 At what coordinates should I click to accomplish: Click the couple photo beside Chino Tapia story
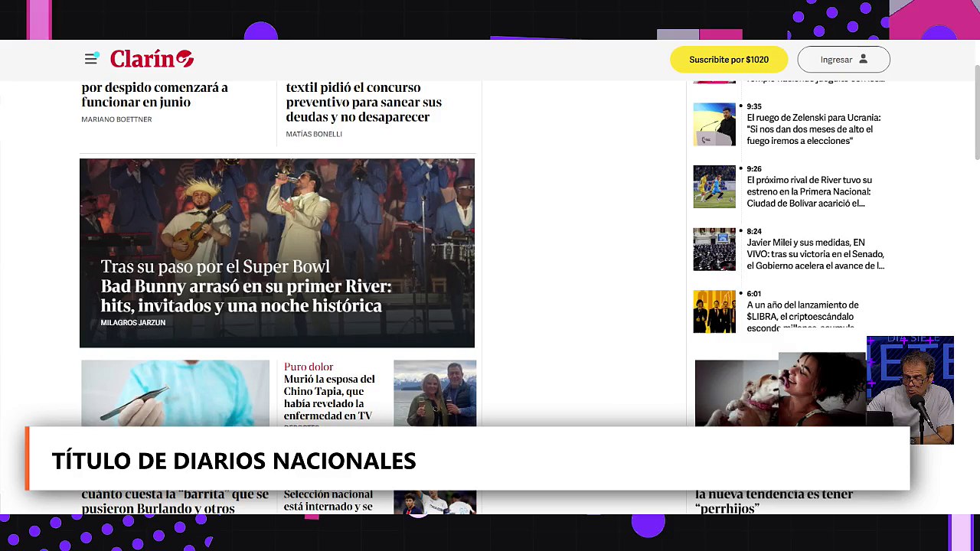pyautogui.click(x=435, y=393)
